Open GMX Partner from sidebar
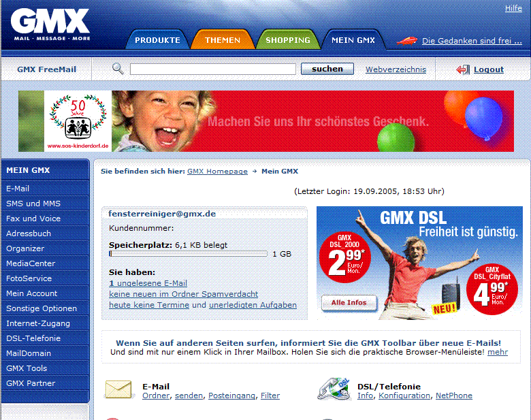The width and height of the screenshot is (531, 420). click(45, 383)
